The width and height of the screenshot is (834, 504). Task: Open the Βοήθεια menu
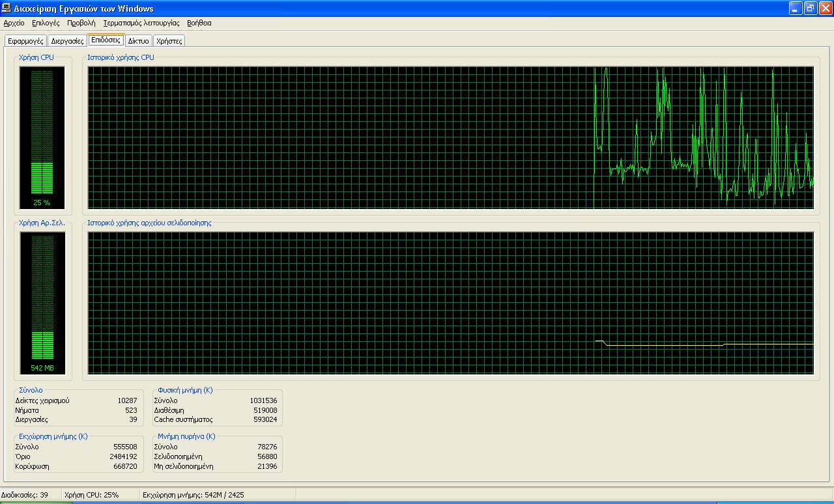pyautogui.click(x=199, y=23)
